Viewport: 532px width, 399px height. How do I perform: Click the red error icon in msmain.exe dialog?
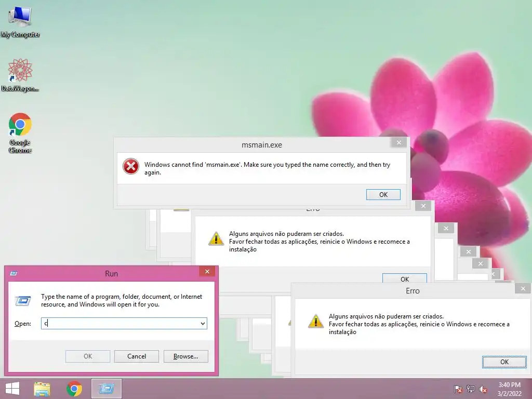[130, 167]
